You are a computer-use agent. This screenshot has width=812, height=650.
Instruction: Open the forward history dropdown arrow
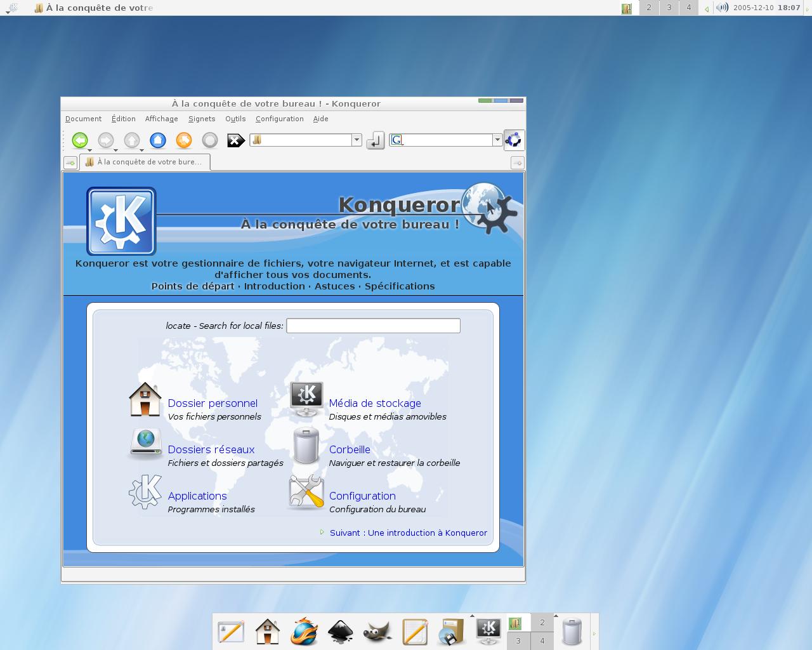coord(115,150)
